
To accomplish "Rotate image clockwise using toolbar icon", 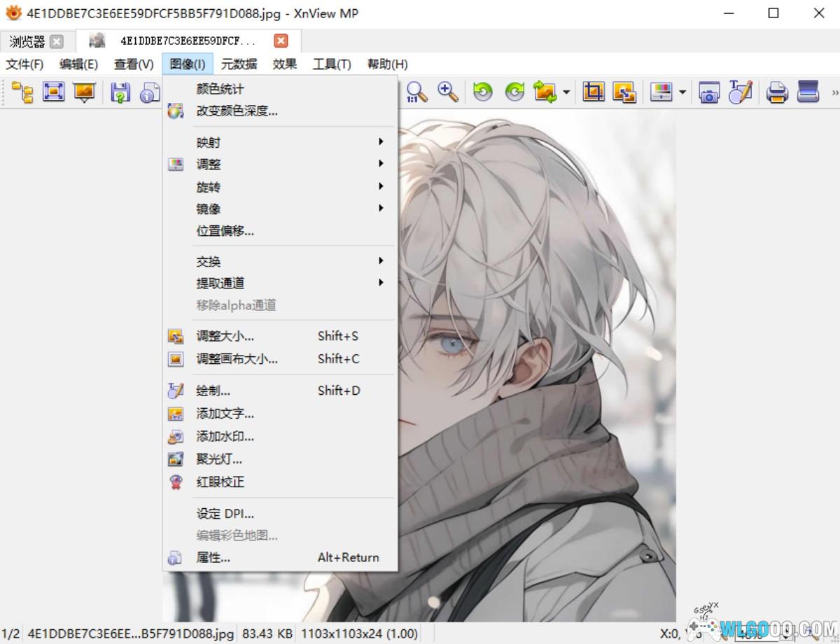I will click(514, 92).
